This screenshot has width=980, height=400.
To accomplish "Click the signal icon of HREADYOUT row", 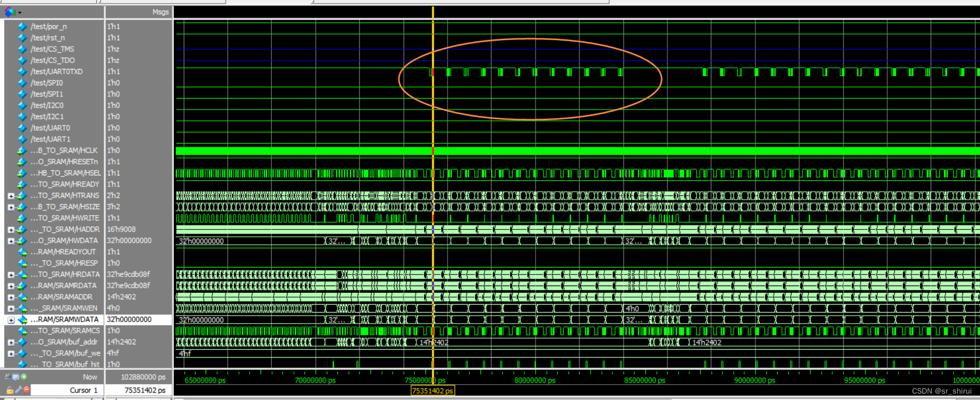I will point(22,252).
